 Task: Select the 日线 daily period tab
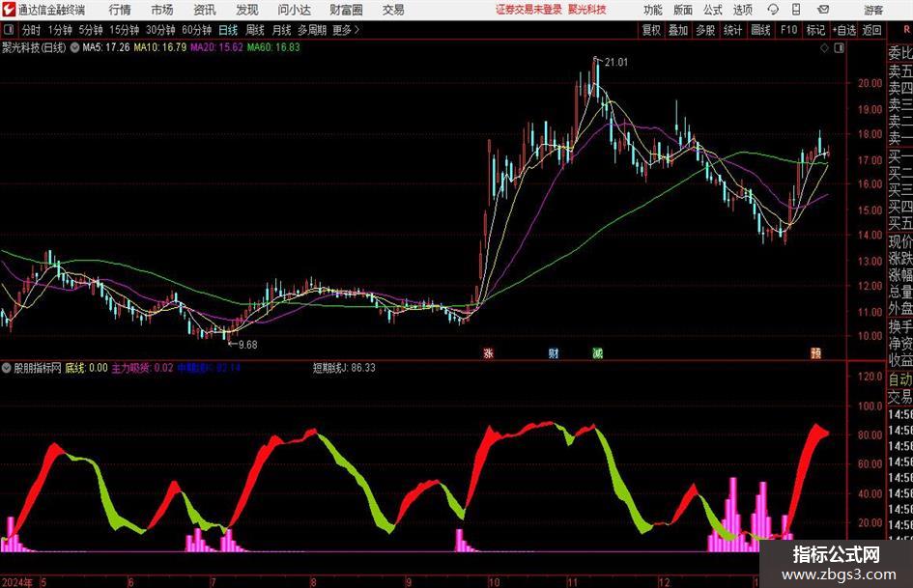[x=228, y=30]
